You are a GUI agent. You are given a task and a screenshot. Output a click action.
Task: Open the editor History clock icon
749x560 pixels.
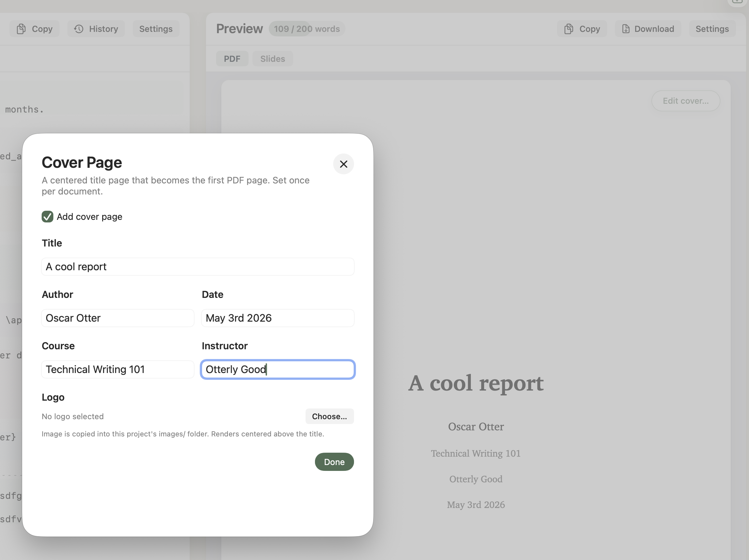[x=79, y=29]
